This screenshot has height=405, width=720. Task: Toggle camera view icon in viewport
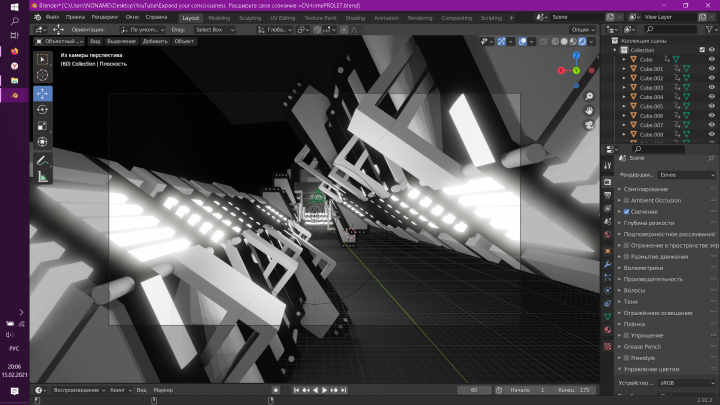[x=589, y=125]
